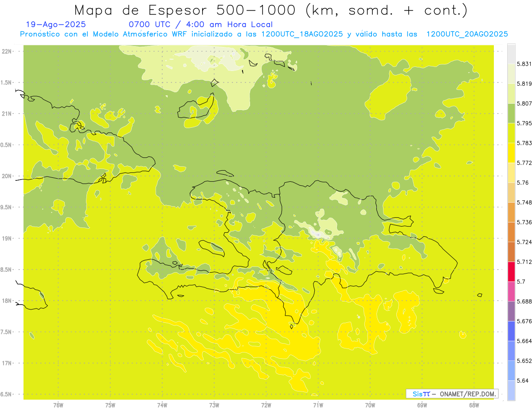Click the longitude label 74W
This screenshot has height=411, width=532.
tap(162, 405)
